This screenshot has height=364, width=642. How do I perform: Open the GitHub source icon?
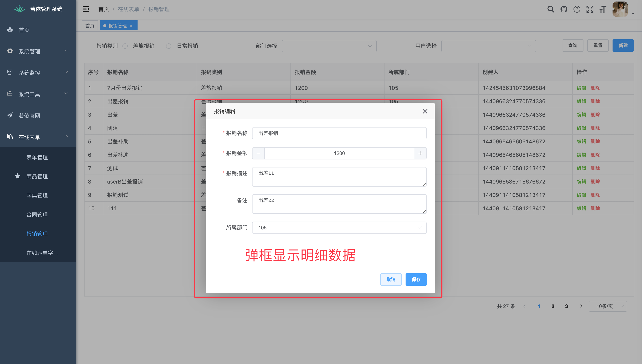click(564, 9)
